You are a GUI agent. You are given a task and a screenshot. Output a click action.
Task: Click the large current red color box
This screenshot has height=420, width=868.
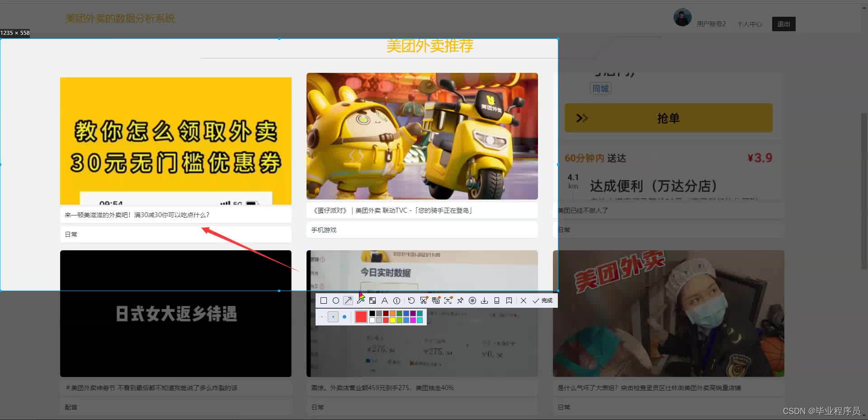361,317
